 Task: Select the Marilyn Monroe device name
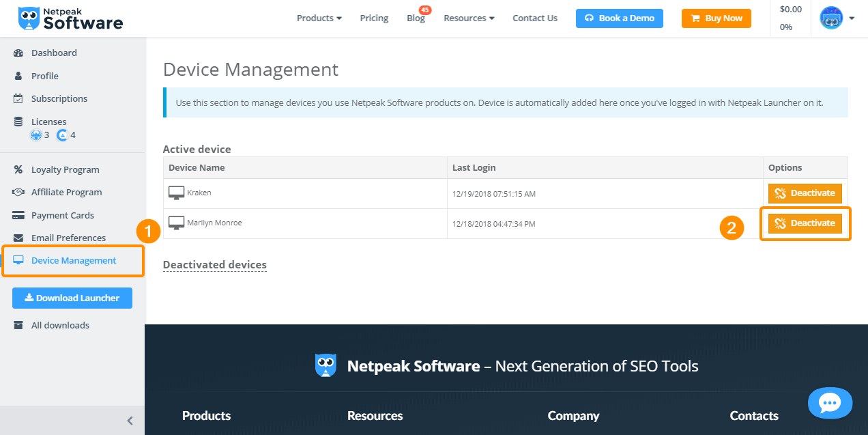(x=214, y=223)
